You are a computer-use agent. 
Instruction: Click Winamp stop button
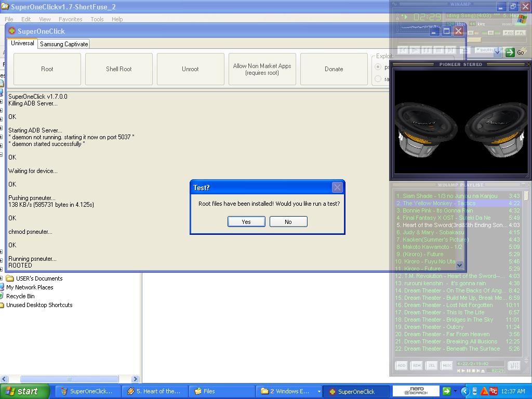tap(438, 50)
